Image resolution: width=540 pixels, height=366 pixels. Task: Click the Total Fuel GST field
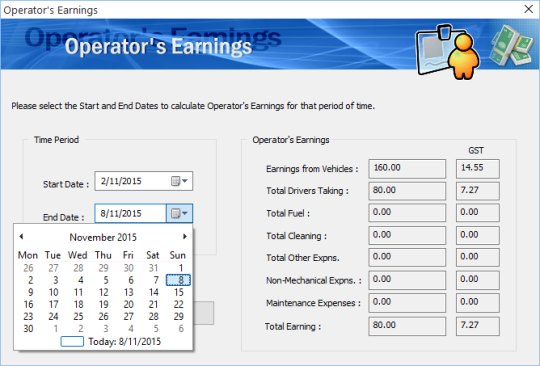(478, 213)
